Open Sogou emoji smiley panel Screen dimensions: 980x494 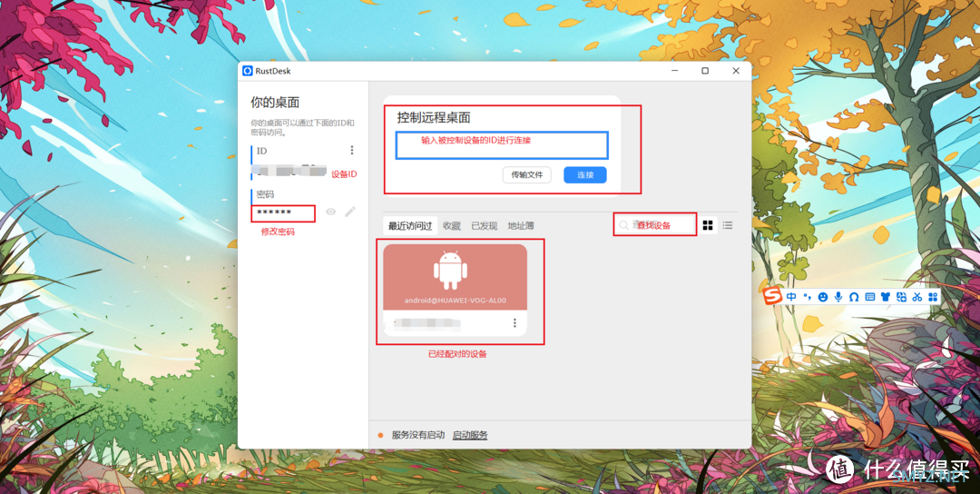click(x=822, y=297)
